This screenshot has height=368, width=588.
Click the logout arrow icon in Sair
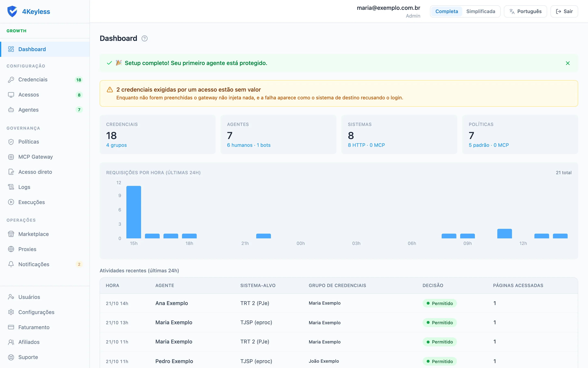click(x=558, y=11)
